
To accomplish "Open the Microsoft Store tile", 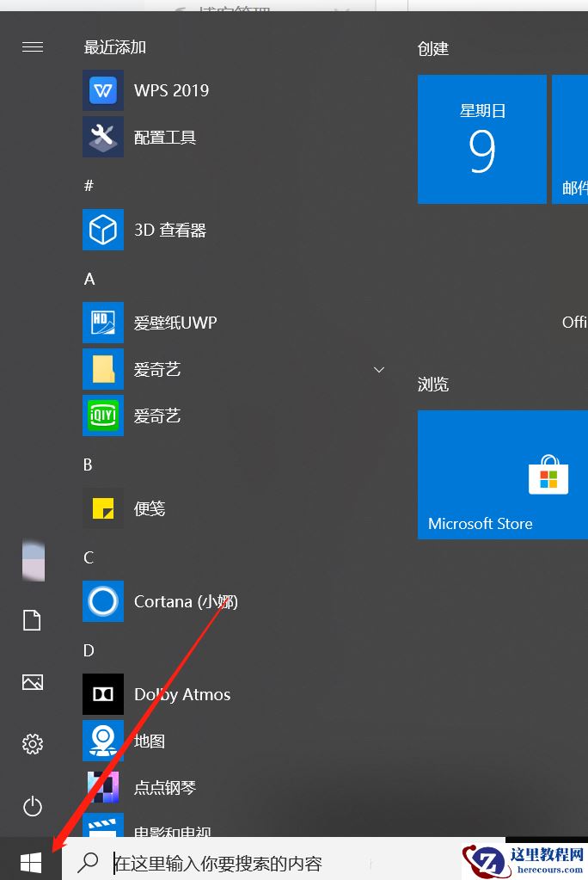I will [503, 475].
